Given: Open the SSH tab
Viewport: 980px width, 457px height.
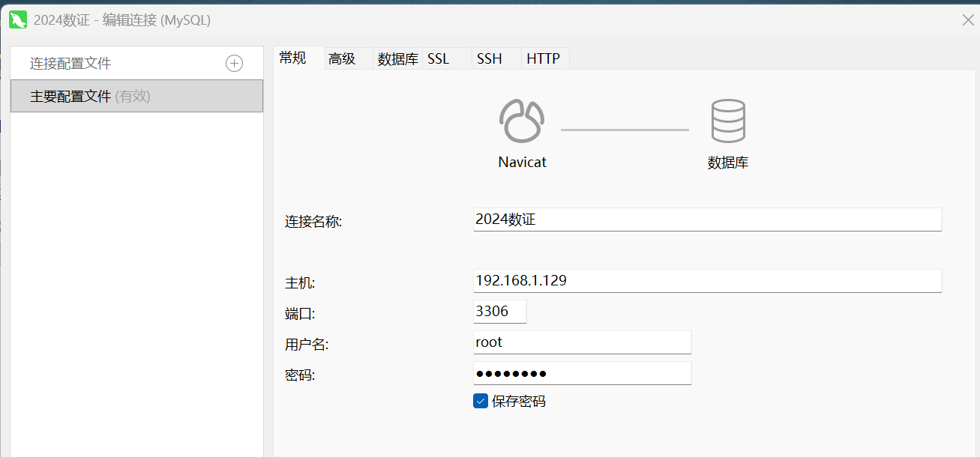Looking at the screenshot, I should coord(489,58).
